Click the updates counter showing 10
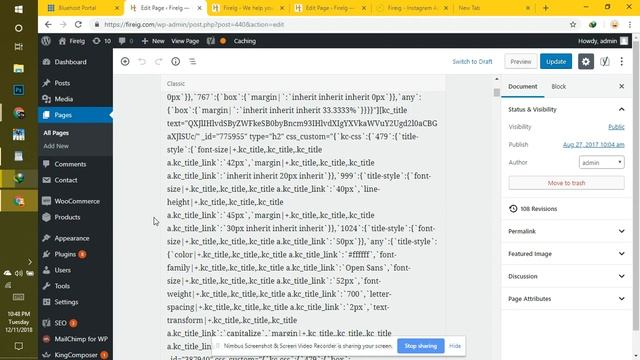 pos(102,41)
